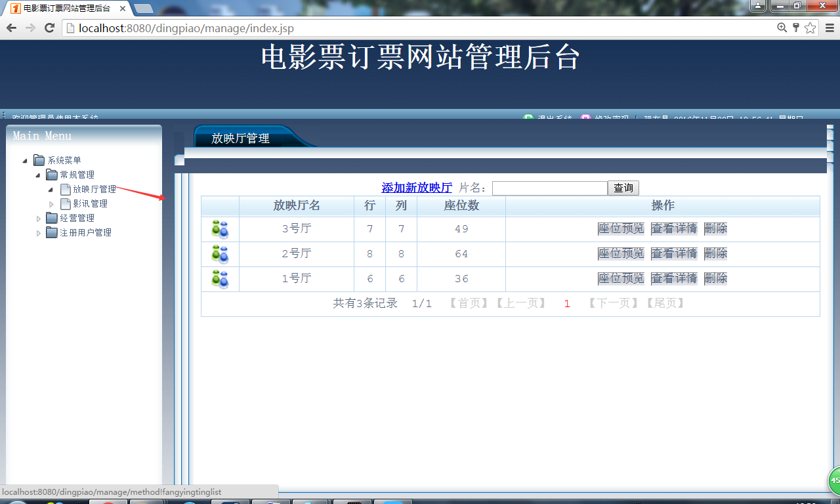Screen dimensions: 840x504
Task: Open 注册用户管理 in the sidebar tree
Action: [x=86, y=232]
